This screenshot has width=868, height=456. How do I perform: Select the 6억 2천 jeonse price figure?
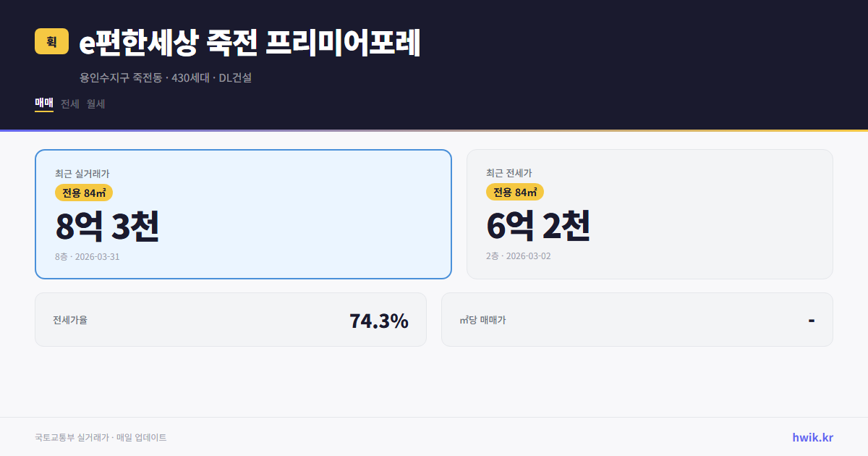click(x=540, y=227)
